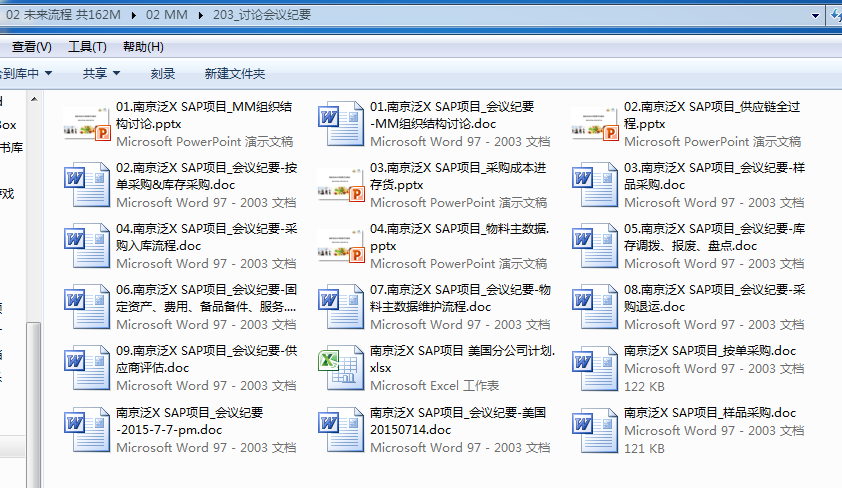
Task: Click the 新建文件夹 button
Action: pos(235,73)
